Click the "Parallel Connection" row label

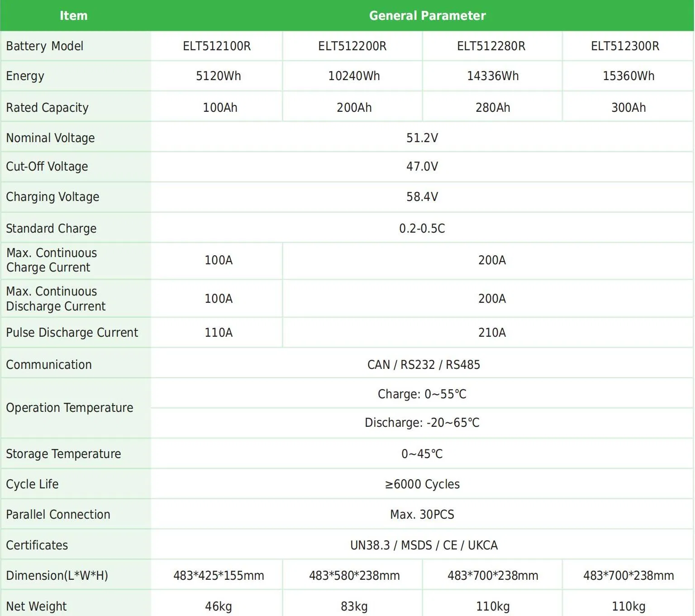58,515
